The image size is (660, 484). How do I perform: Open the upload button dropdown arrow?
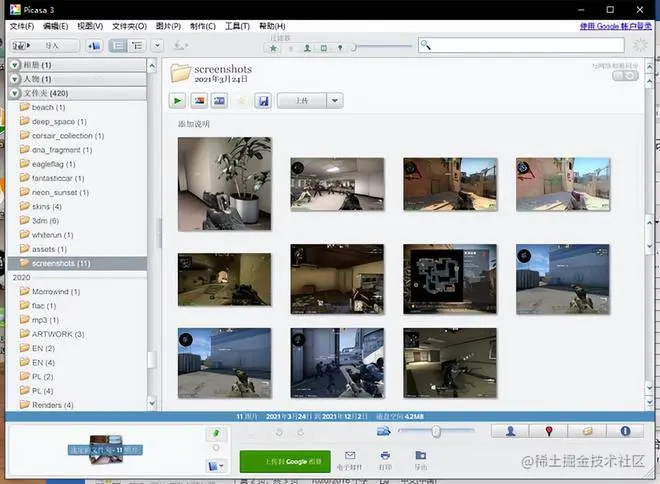335,101
